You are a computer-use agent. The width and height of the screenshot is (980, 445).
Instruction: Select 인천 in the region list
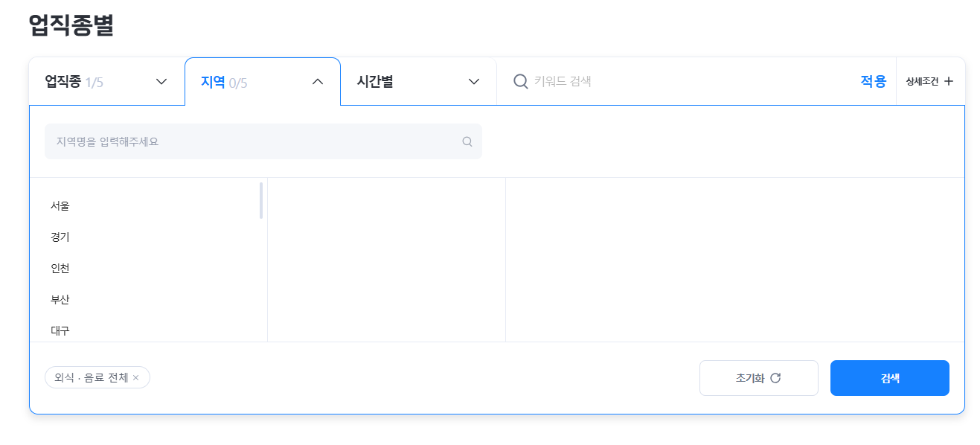[x=60, y=268]
